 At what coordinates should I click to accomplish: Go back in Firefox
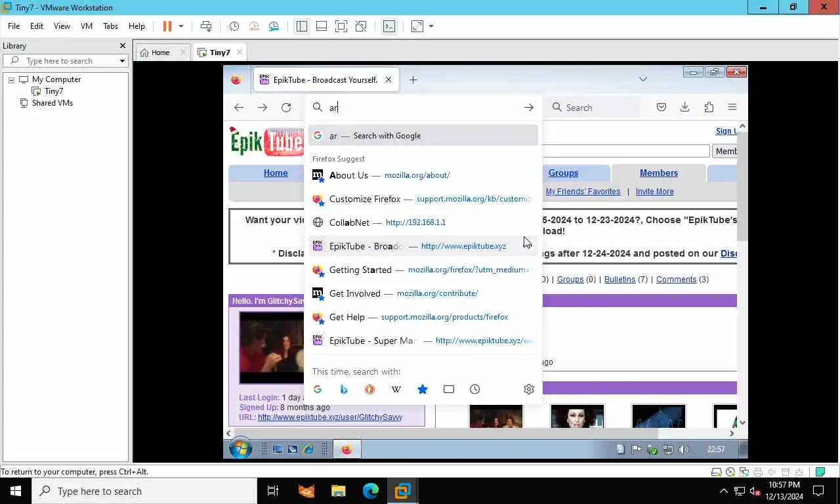(x=239, y=108)
